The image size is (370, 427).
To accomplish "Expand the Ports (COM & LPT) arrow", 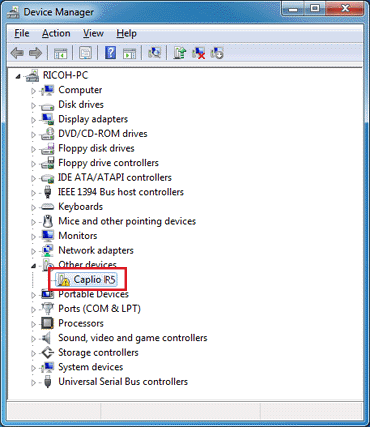I will 33,310.
